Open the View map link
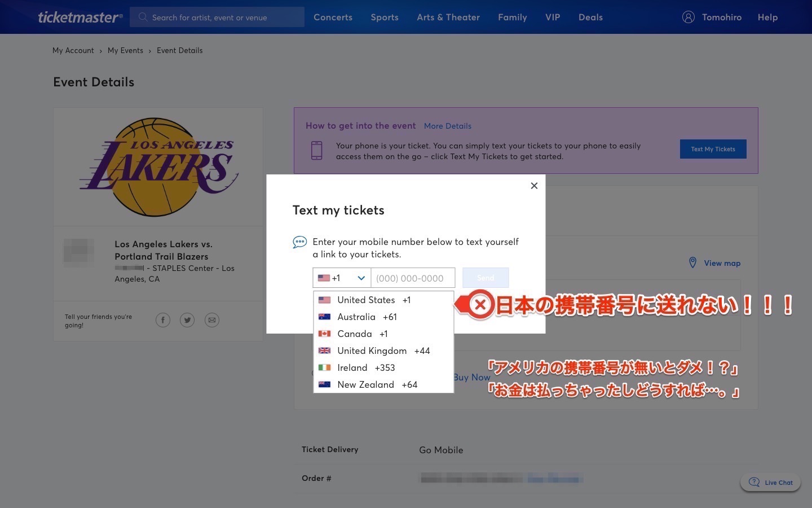 point(722,263)
